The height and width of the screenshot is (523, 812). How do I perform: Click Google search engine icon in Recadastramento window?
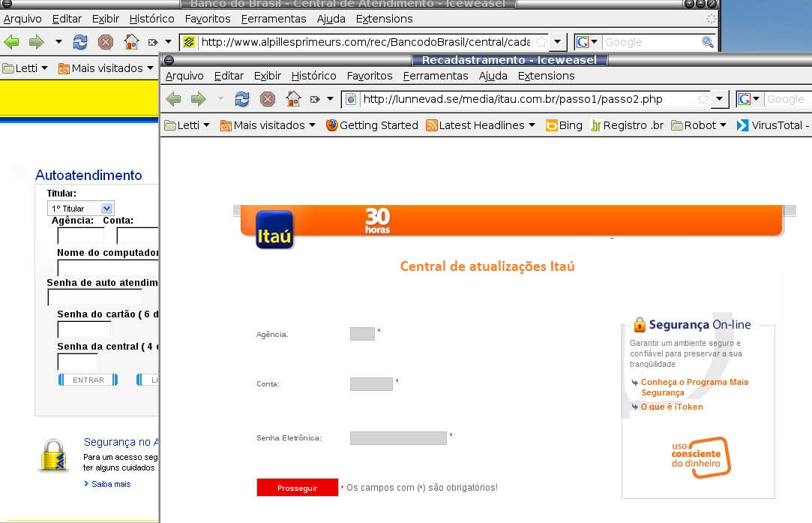click(745, 99)
